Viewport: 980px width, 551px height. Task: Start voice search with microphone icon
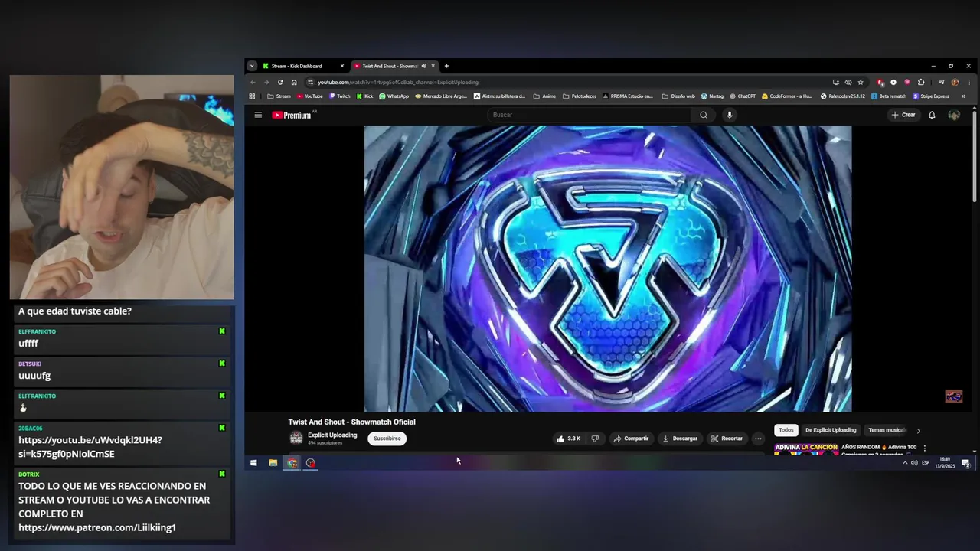730,115
